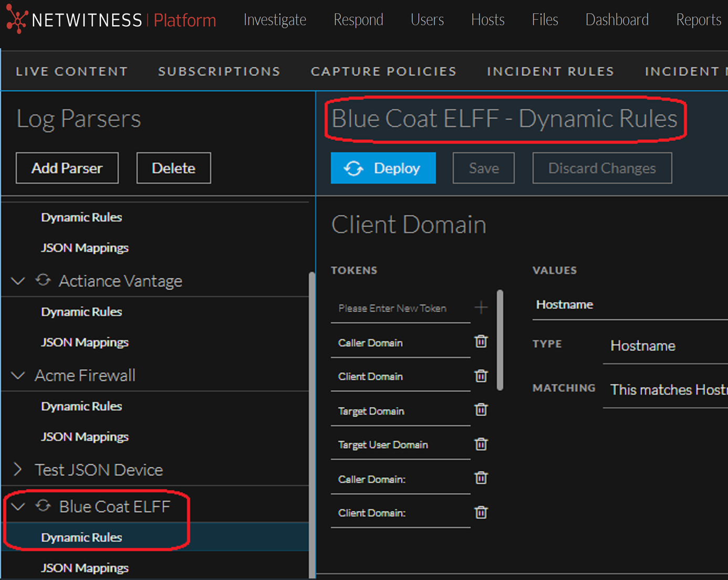Click the plus icon to add token
The height and width of the screenshot is (580, 728).
[x=481, y=308]
